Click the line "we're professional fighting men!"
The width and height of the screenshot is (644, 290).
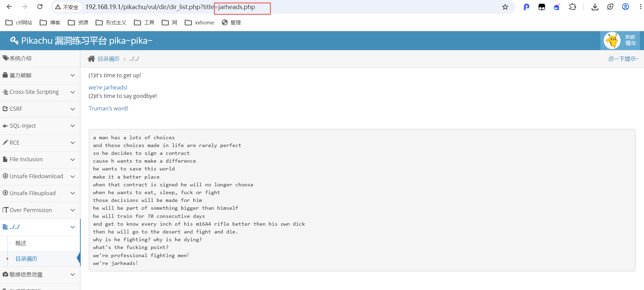[141, 255]
